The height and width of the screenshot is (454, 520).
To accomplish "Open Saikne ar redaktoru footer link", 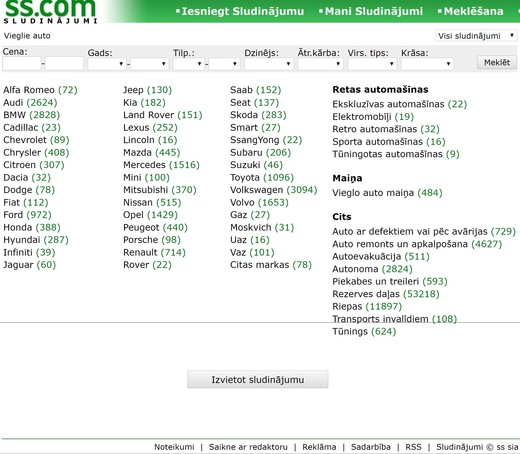I will click(x=248, y=447).
